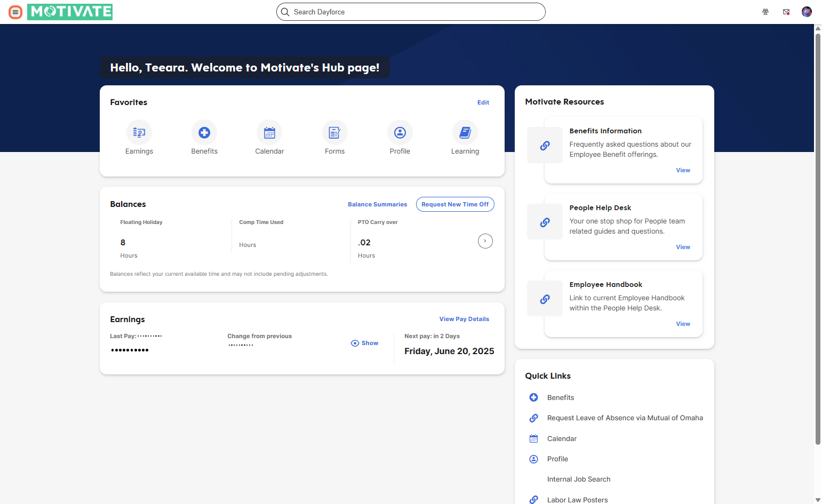822x504 pixels.
Task: Click the Employee Handbook card title
Action: tap(606, 284)
